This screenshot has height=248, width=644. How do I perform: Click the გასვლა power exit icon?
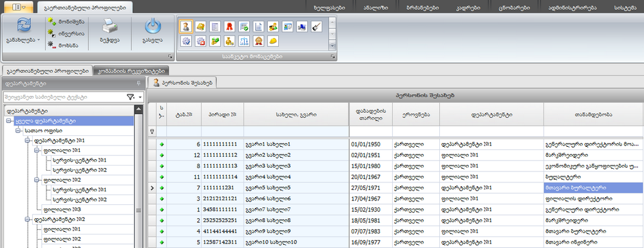tap(153, 26)
